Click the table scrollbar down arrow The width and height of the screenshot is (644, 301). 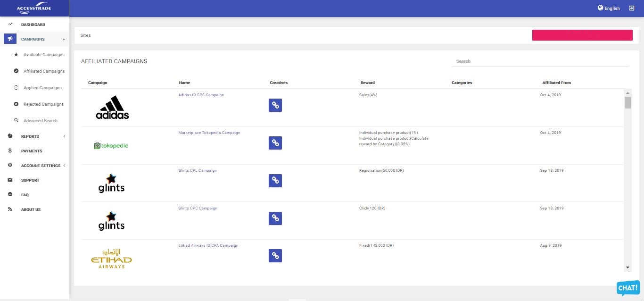[x=627, y=268]
